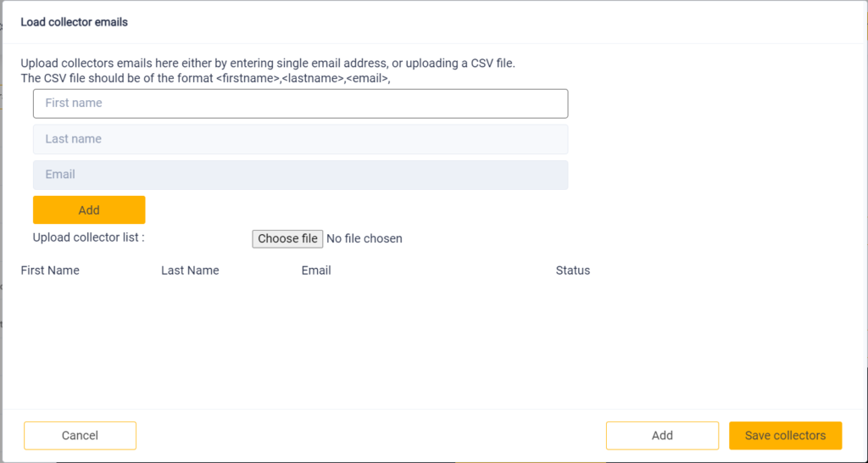Focus the First name input field
This screenshot has width=868, height=463.
click(301, 103)
